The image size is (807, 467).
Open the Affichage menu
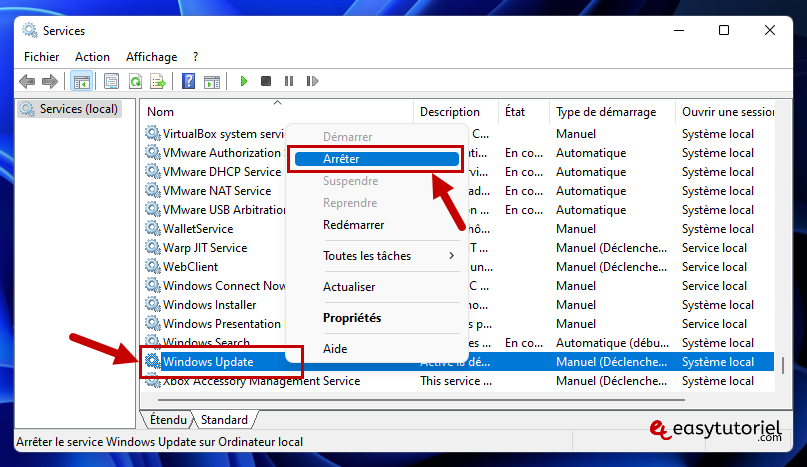point(151,57)
